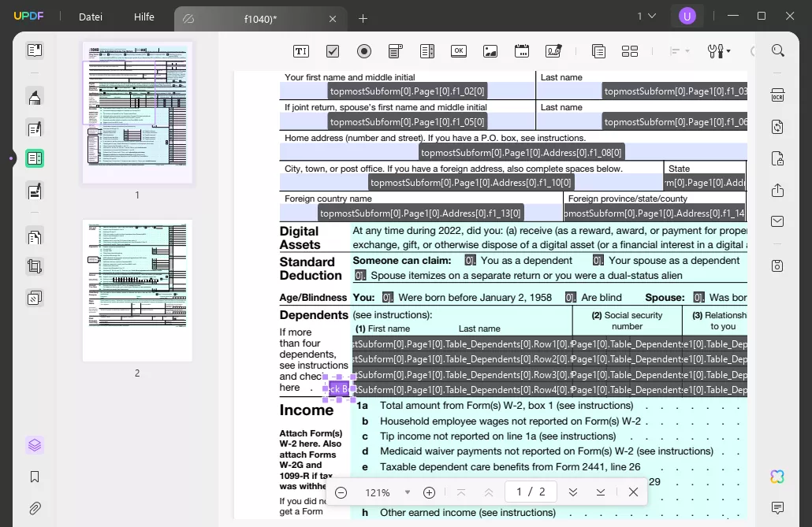Click the Save as other disk icon
The width and height of the screenshot is (812, 527).
coord(777,265)
